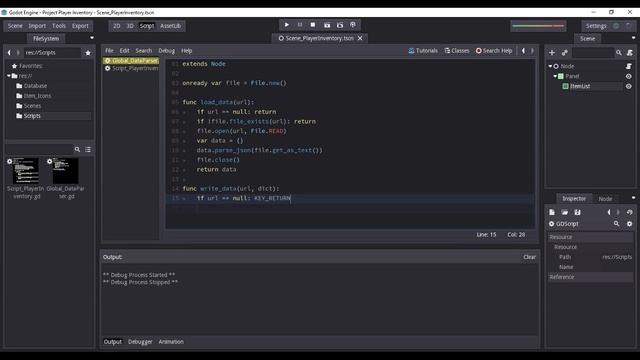
Task: Save resource in Inspector
Action: coord(577,212)
